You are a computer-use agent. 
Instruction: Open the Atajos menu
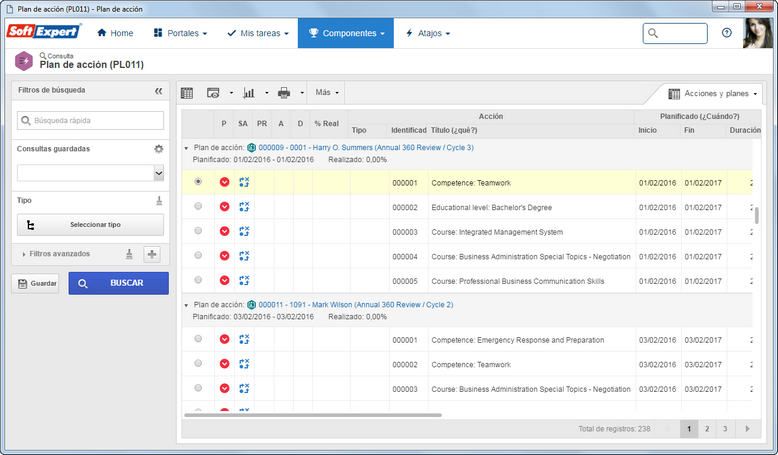(428, 33)
